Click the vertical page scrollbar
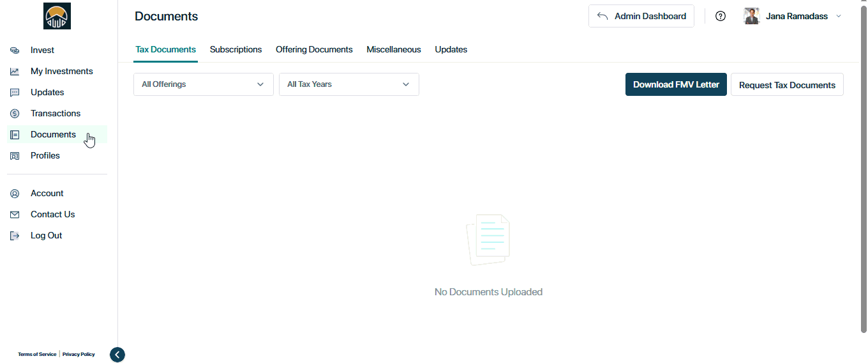 coord(864,168)
